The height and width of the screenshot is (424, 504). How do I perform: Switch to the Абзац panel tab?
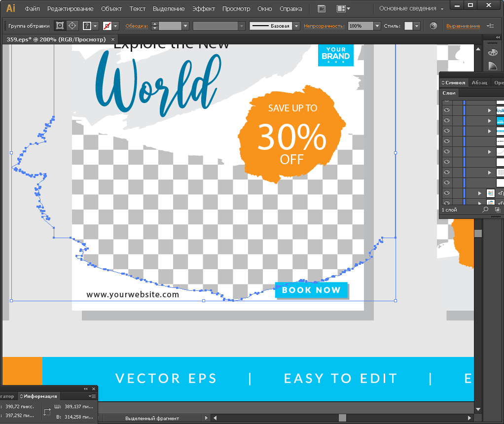point(479,83)
